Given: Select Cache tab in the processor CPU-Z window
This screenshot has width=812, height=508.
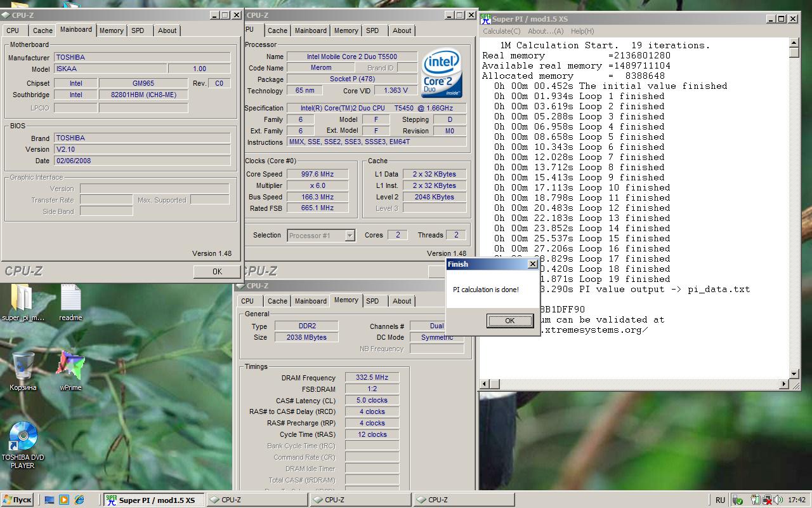Looking at the screenshot, I should (277, 30).
